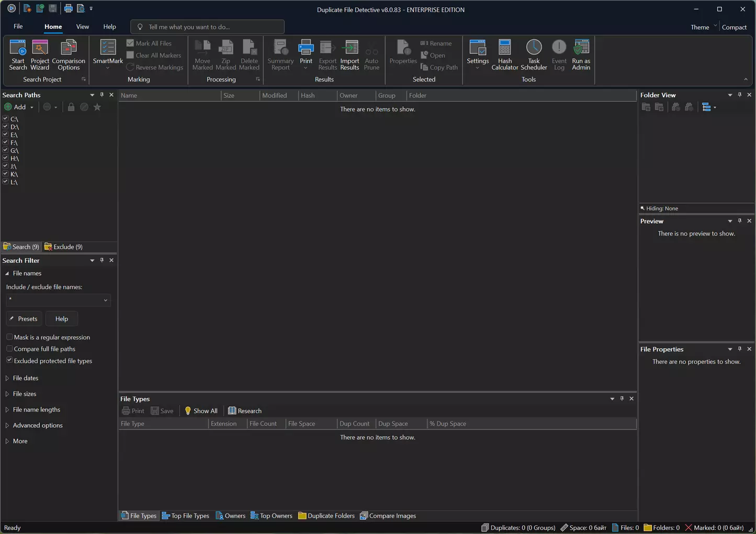756x534 pixels.
Task: Enable Compare full file paths
Action: click(x=9, y=349)
